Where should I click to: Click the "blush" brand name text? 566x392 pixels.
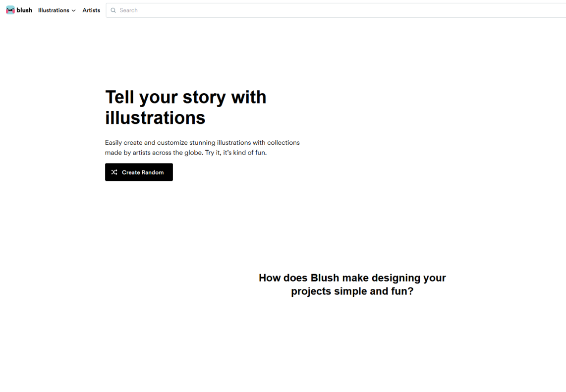24,10
